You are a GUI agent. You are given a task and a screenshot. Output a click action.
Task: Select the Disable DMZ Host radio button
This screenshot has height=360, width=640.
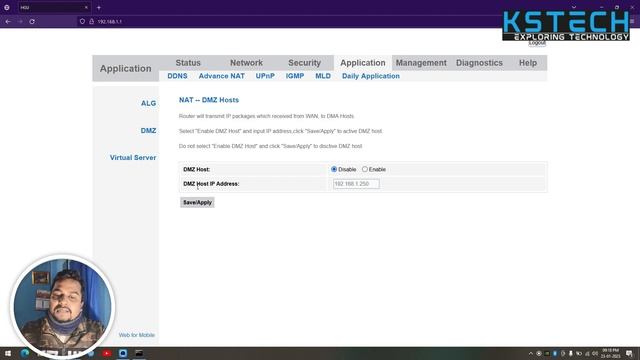(x=334, y=169)
